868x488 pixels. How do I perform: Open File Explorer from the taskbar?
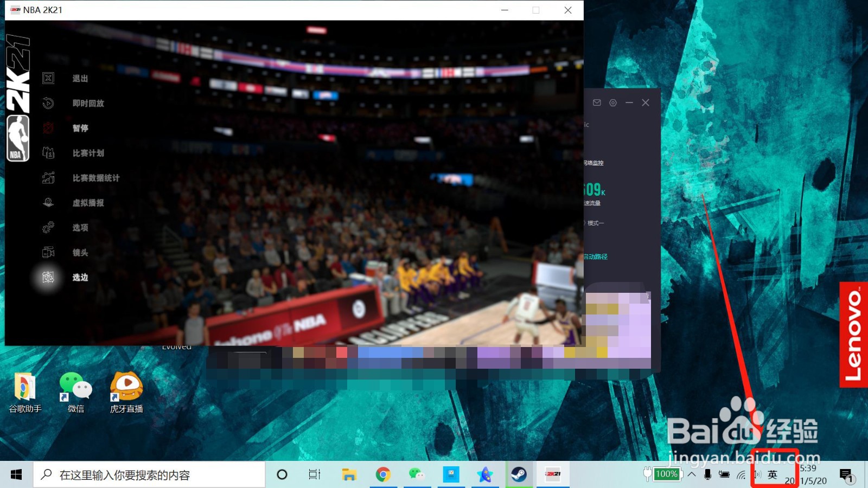349,475
